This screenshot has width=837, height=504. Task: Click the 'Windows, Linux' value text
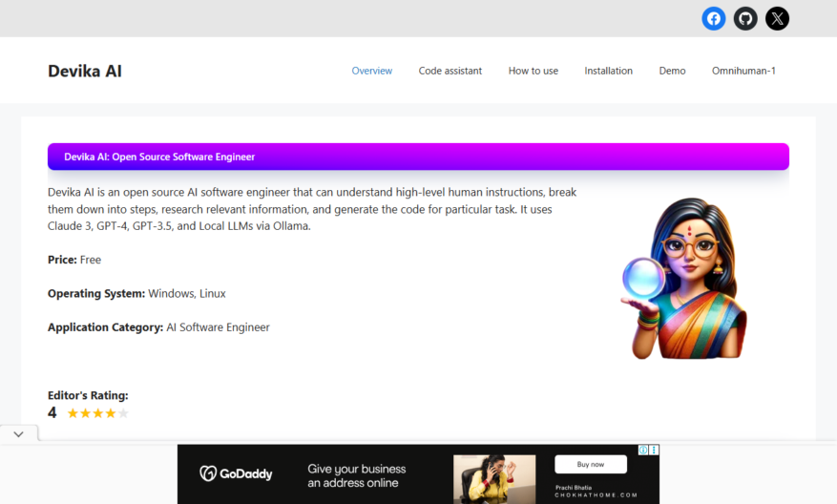pyautogui.click(x=187, y=294)
